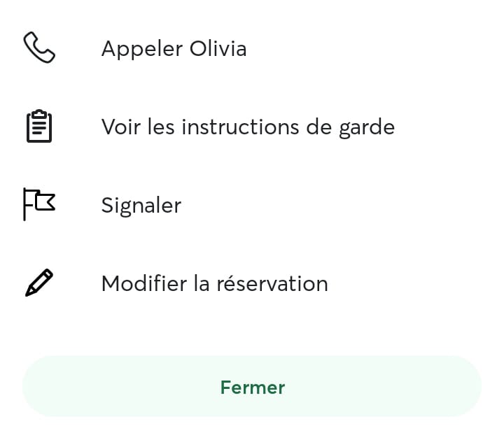Viewport: 504px width, 447px height.
Task: Click the green "Fermer" button
Action: pos(252,386)
